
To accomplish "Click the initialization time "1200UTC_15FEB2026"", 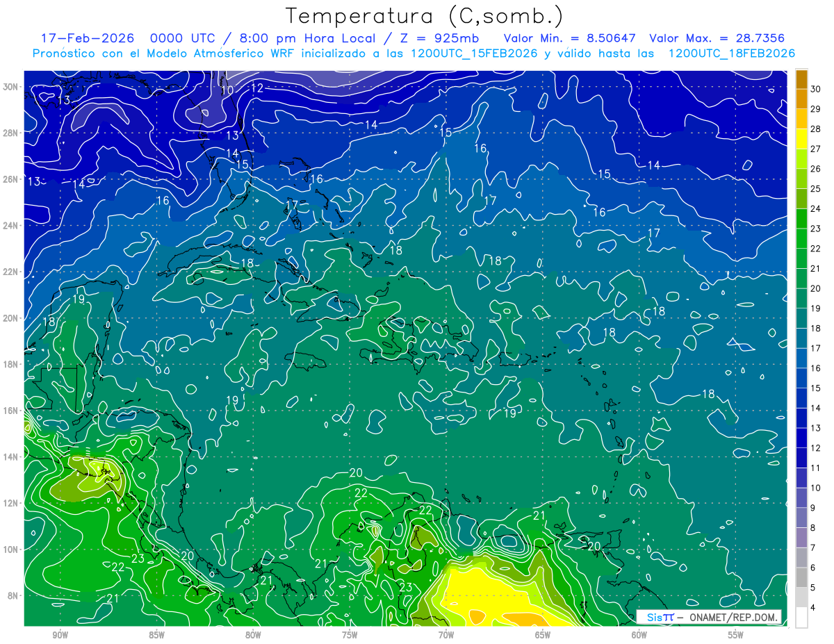I will (x=474, y=53).
